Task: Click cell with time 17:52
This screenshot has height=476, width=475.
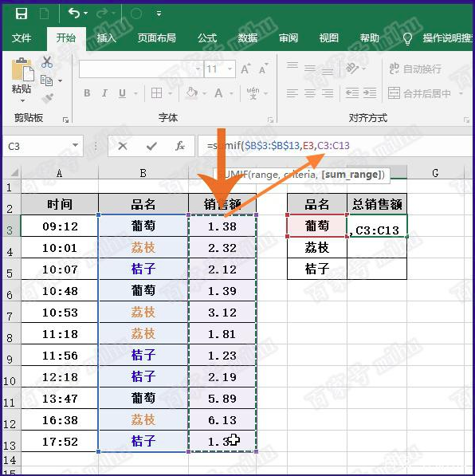Action: click(x=60, y=441)
